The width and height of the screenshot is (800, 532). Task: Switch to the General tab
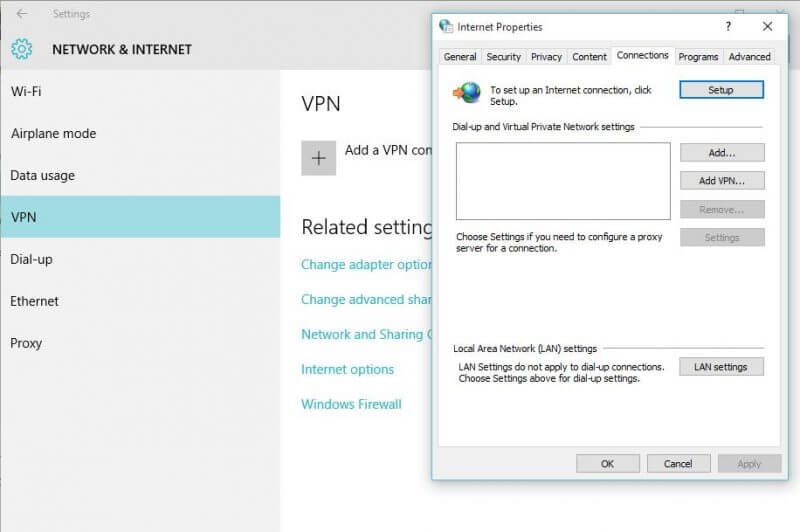[x=460, y=57]
